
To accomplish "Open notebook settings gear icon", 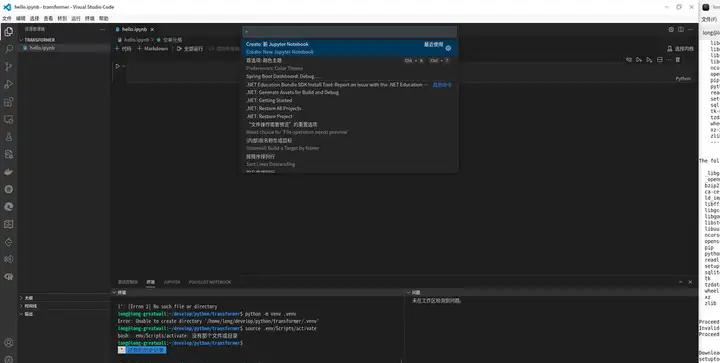I will 671,29.
